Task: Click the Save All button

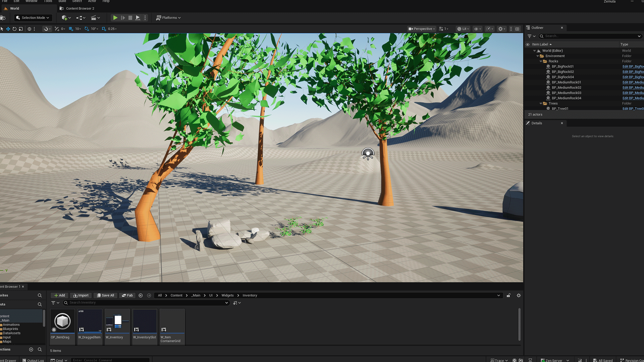Action: [x=105, y=295]
